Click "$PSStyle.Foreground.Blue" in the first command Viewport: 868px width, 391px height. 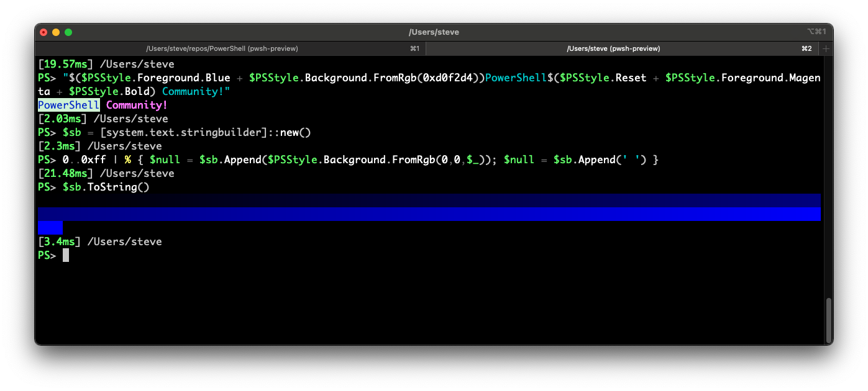point(156,78)
